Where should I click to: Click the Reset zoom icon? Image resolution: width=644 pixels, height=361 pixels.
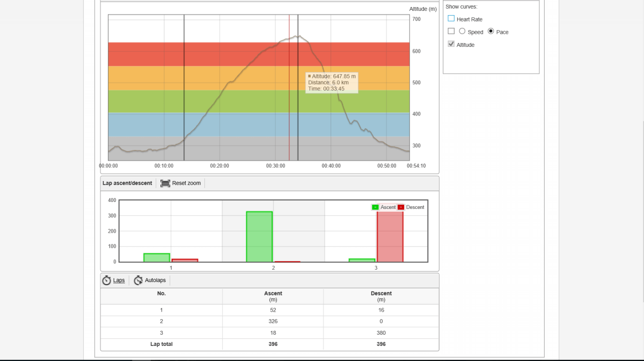(165, 183)
